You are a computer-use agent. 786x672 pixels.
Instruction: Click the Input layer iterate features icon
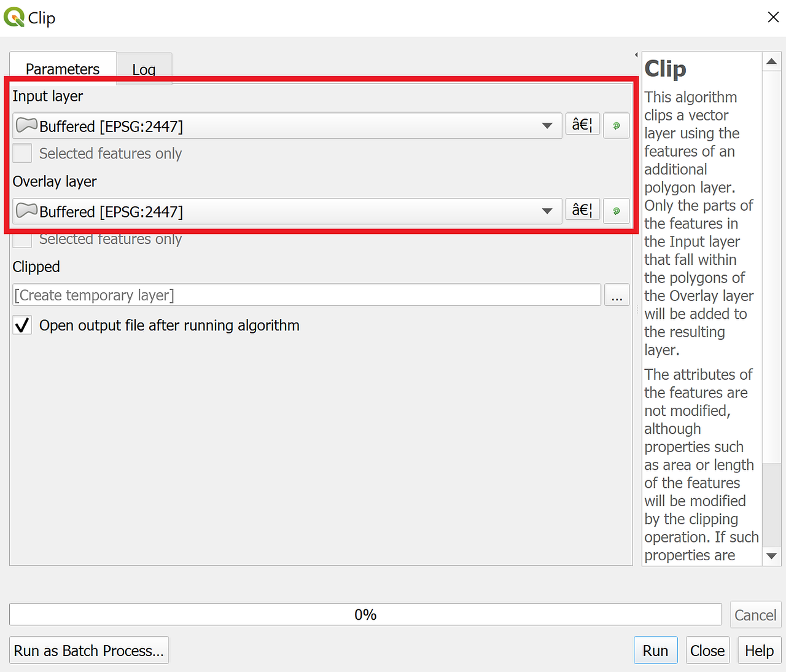[x=617, y=125]
